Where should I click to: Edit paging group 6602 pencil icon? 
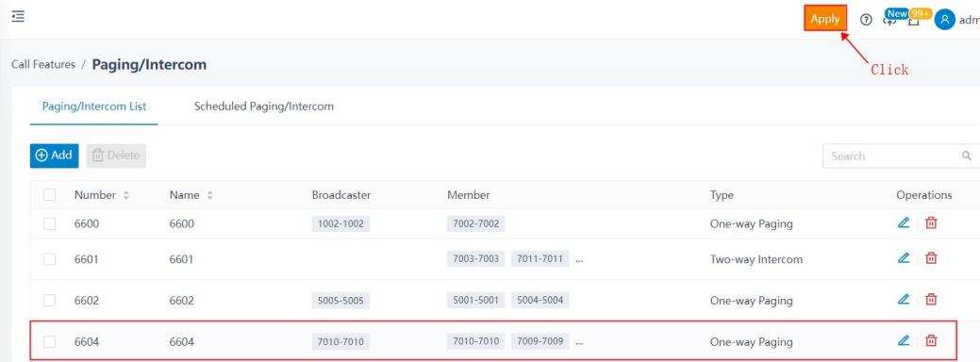903,300
